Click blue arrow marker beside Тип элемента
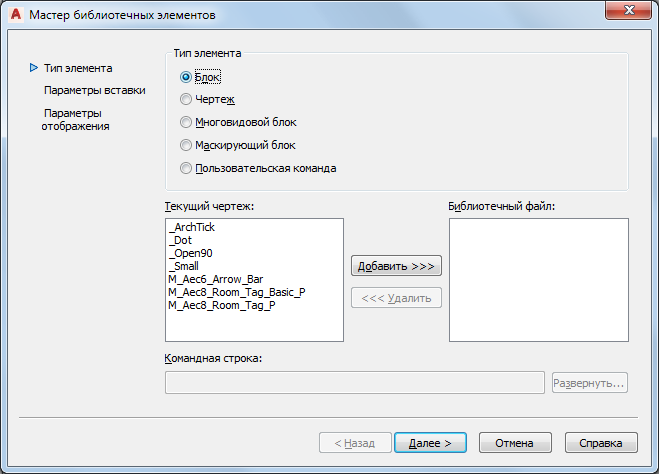Image resolution: width=659 pixels, height=474 pixels. (x=34, y=68)
